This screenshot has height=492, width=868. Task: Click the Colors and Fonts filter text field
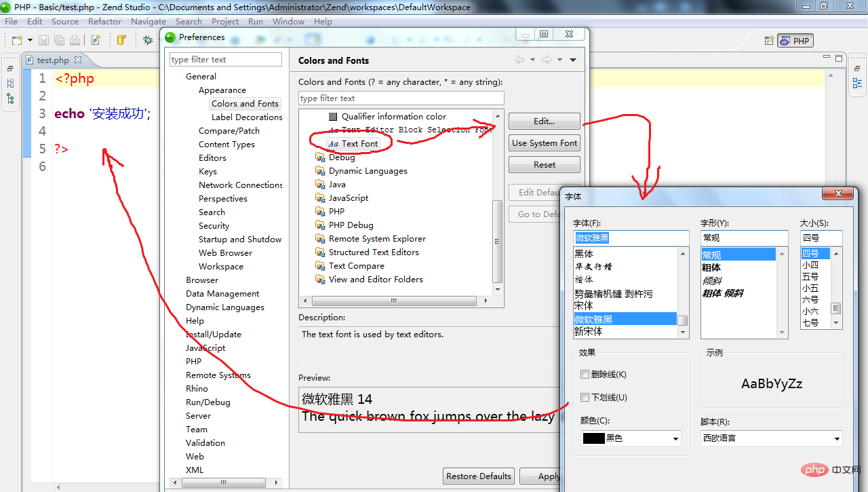tap(401, 98)
